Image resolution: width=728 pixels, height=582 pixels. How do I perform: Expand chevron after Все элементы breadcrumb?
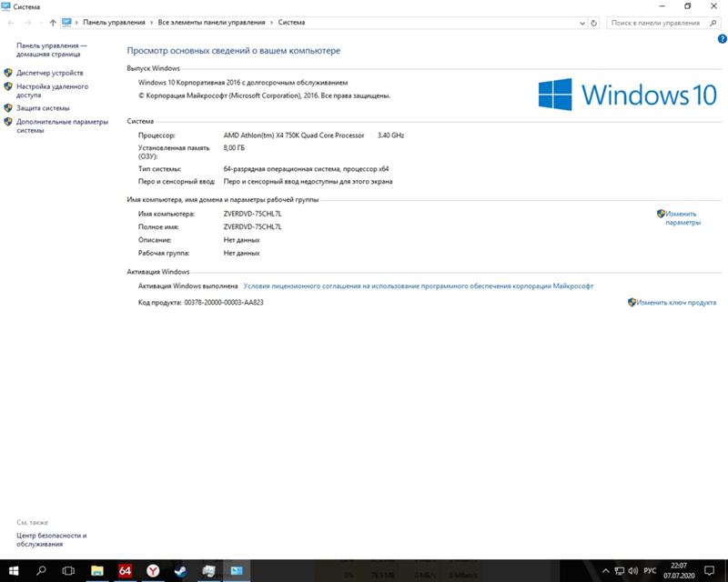[271, 22]
